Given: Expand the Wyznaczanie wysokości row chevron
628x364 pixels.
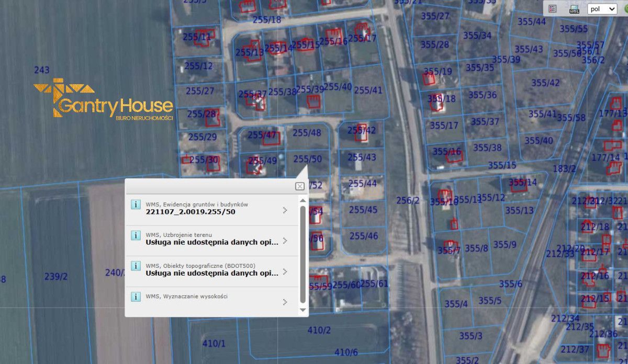Looking at the screenshot, I should point(285,302).
